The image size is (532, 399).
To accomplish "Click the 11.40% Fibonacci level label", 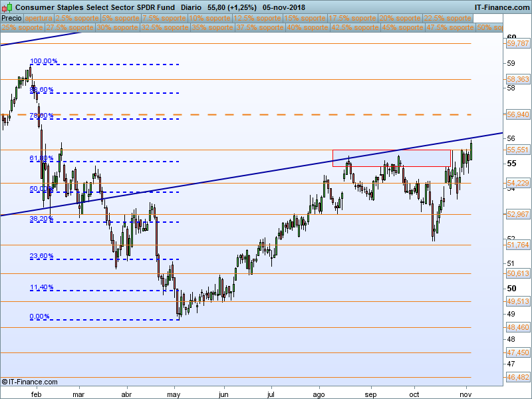I will [x=41, y=287].
